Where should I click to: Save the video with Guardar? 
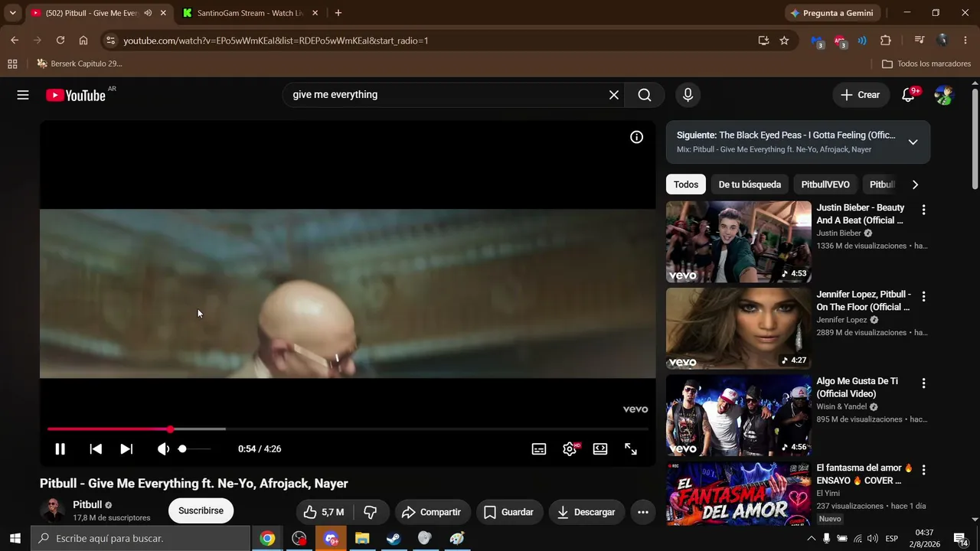pos(510,512)
